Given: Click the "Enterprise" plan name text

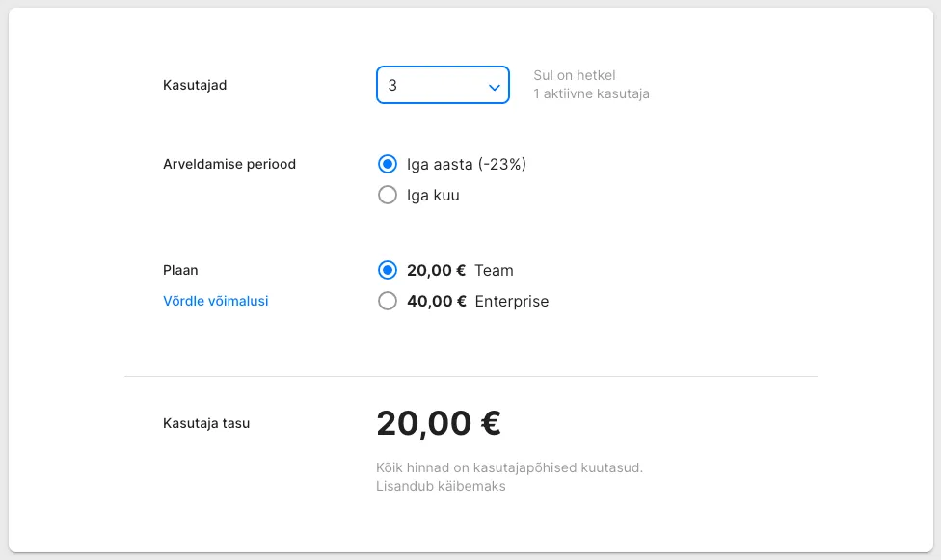Looking at the screenshot, I should pos(512,301).
